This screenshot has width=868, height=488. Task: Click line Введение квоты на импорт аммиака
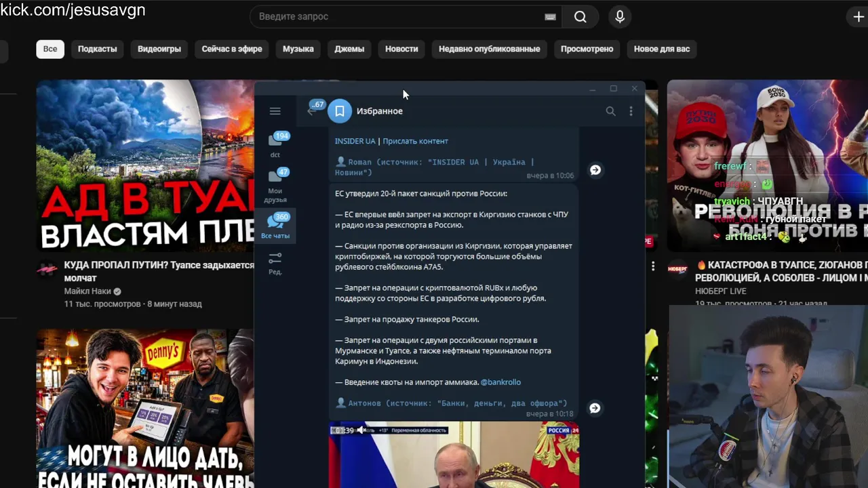407,382
